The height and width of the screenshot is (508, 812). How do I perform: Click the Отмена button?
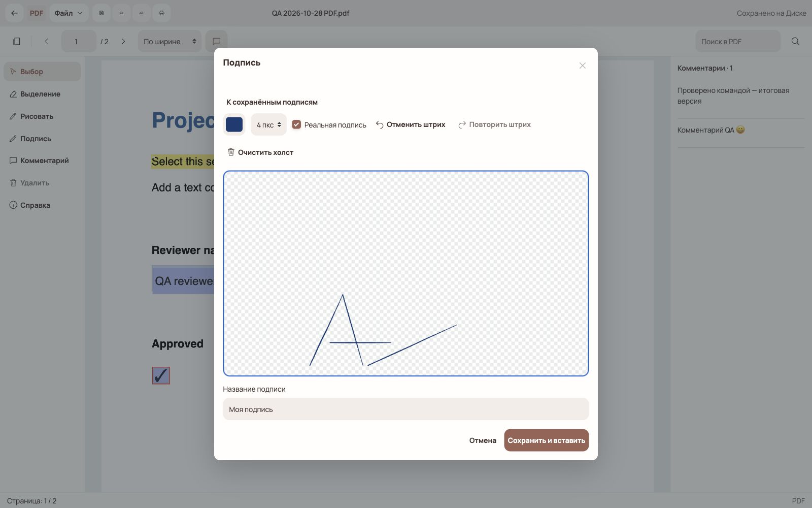pos(483,440)
